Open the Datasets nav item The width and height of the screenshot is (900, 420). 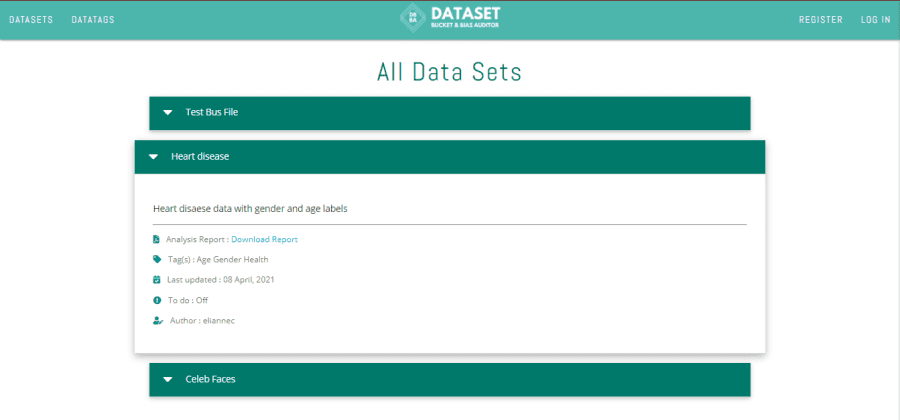tap(31, 20)
